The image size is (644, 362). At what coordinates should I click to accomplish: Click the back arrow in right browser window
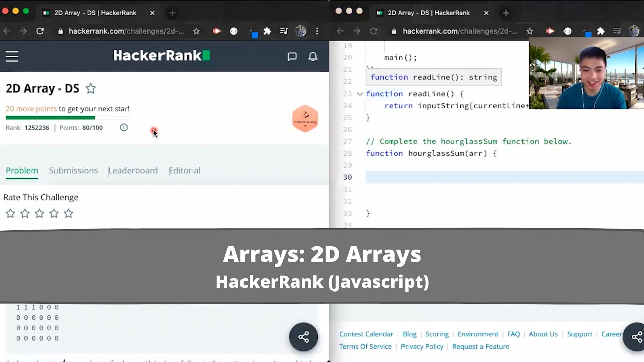[340, 31]
